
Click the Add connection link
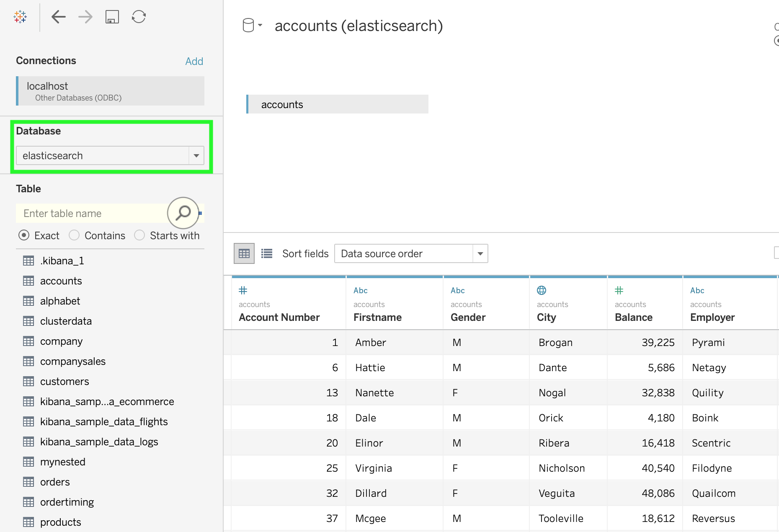coord(194,61)
